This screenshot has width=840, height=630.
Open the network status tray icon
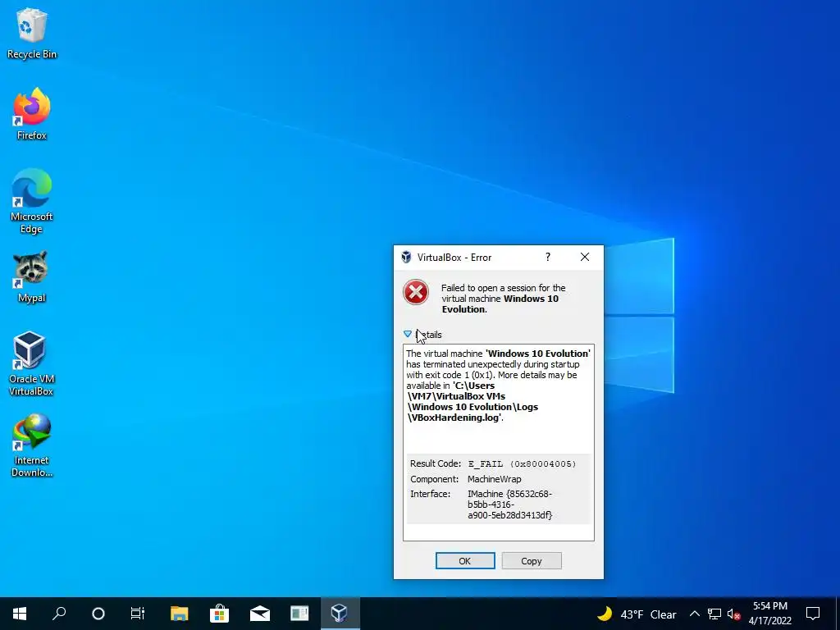coord(714,614)
